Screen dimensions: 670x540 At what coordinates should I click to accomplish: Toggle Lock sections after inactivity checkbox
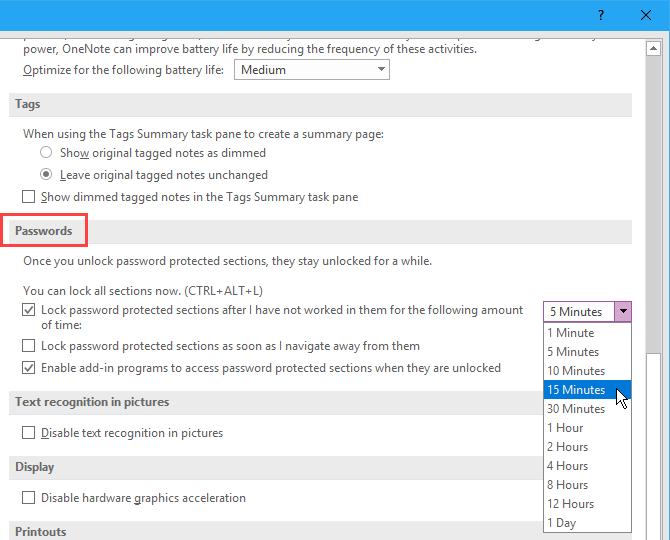(29, 310)
